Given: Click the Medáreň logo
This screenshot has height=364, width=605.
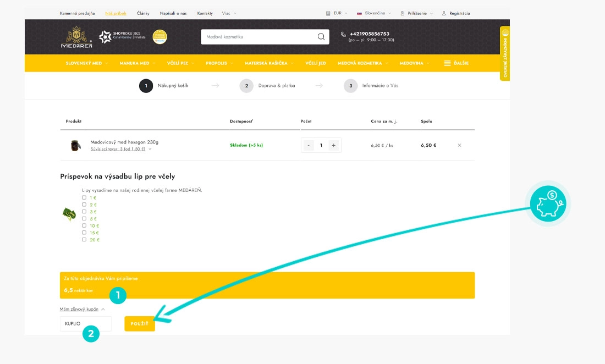Looking at the screenshot, I should pyautogui.click(x=76, y=37).
